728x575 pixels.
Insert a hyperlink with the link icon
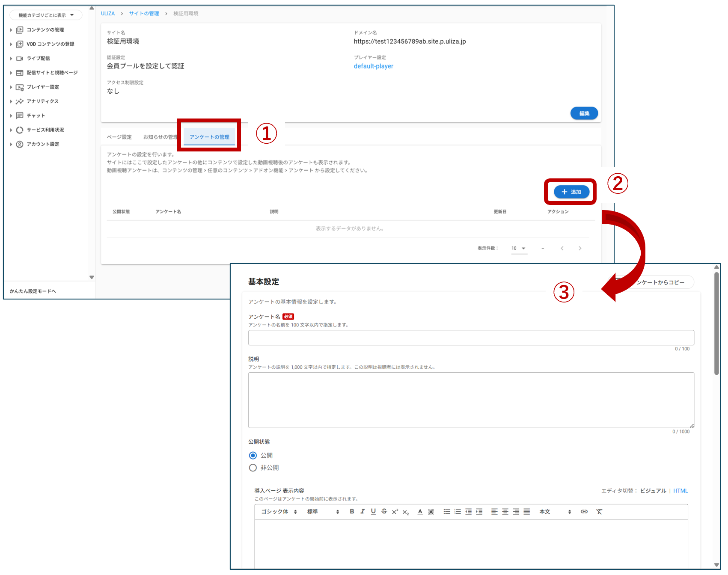coord(584,512)
